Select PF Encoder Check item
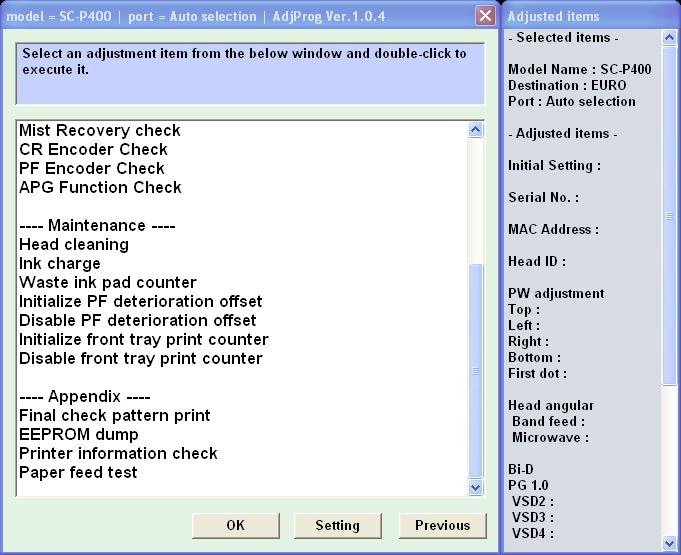 [x=92, y=168]
